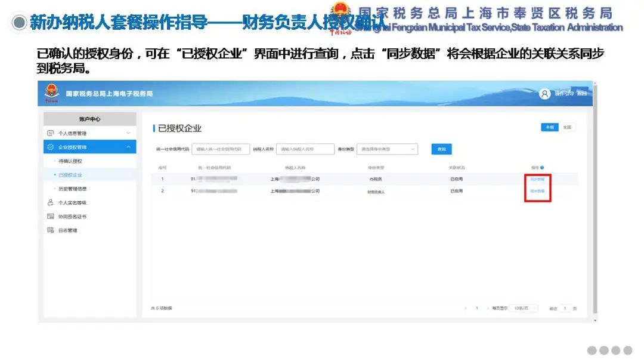Focus the 统一社会信用代码 input field
The width and height of the screenshot is (644, 363).
coord(221,149)
